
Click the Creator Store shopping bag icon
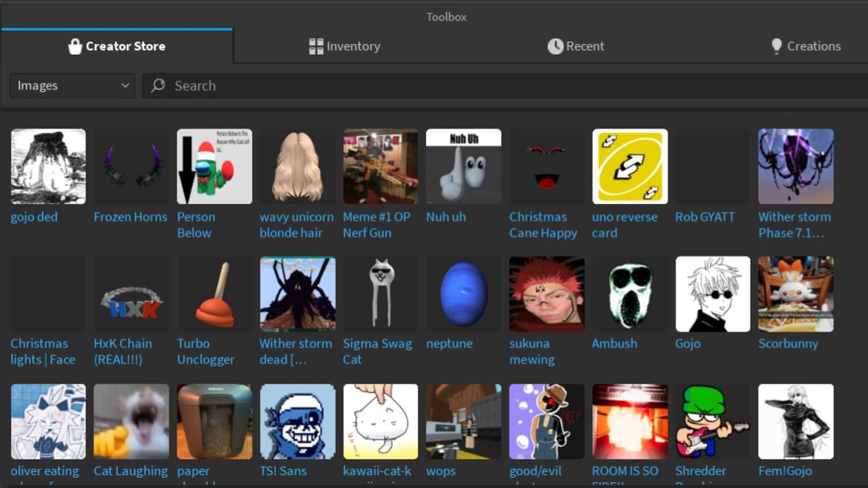[x=75, y=46]
